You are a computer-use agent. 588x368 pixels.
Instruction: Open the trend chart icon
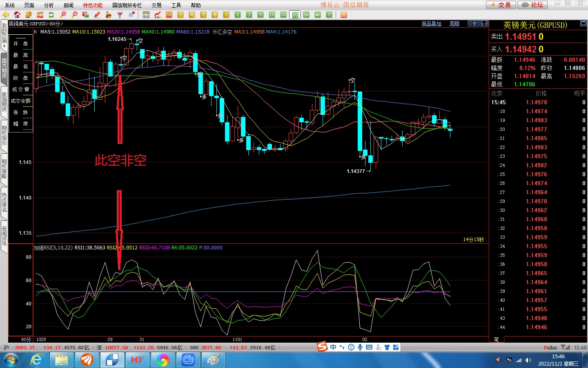[x=158, y=15]
